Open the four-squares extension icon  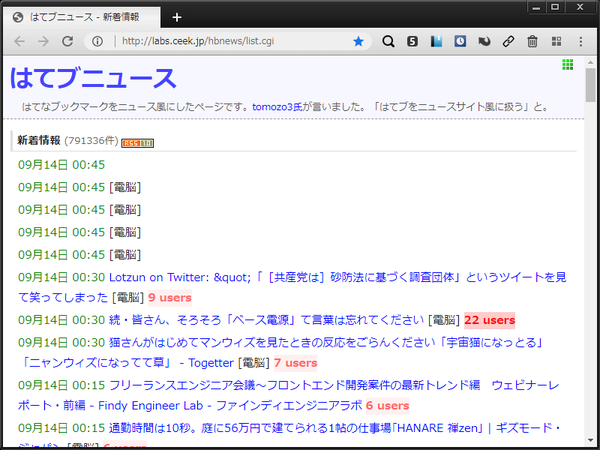point(556,41)
